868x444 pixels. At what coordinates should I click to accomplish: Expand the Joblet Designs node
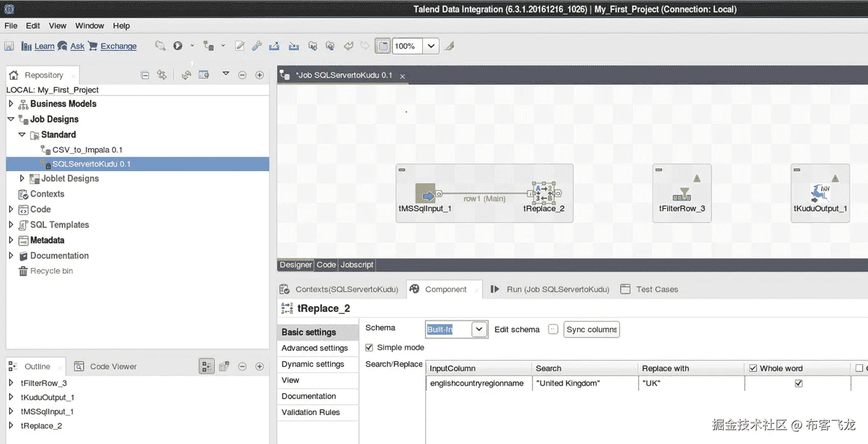[22, 178]
